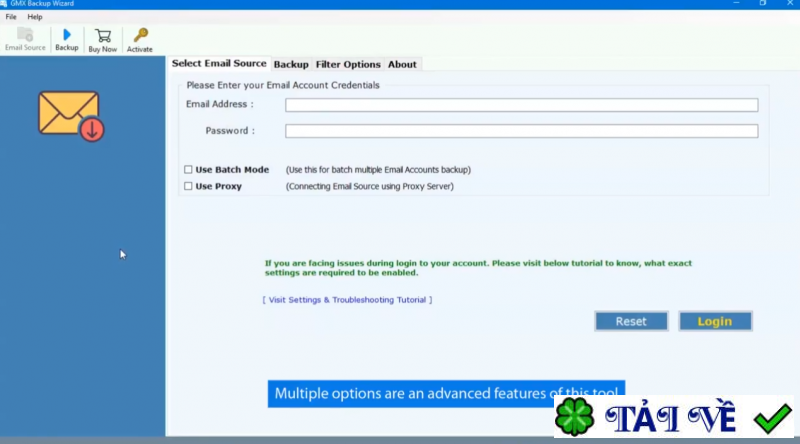Screen dimensions: 800x444
Task: Click the Activate key icon
Action: (139, 40)
